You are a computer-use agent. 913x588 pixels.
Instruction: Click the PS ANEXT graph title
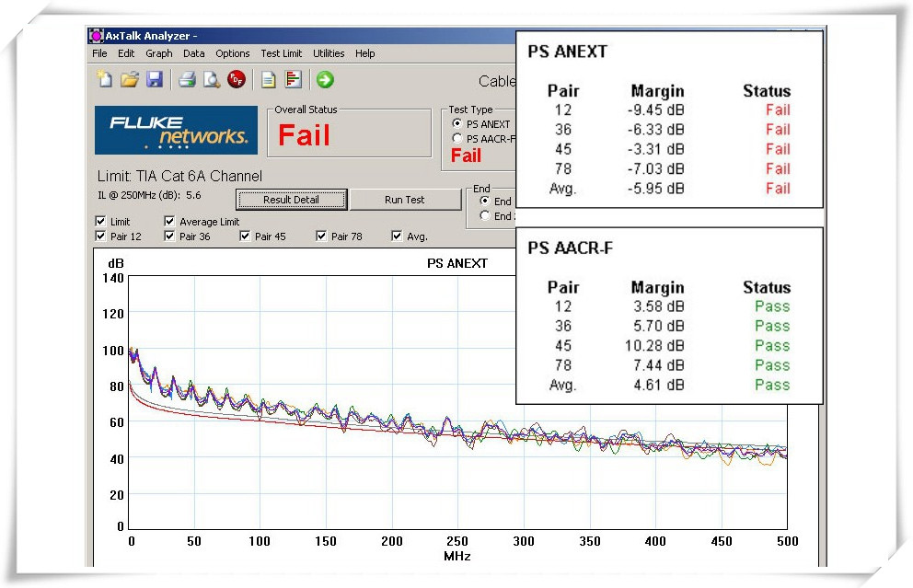click(457, 263)
